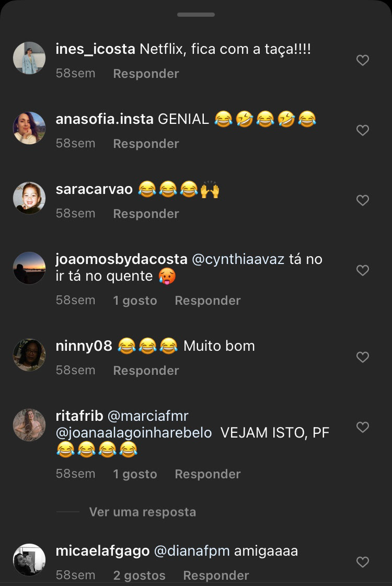The width and height of the screenshot is (392, 586).
Task: Reply to ines_icosta's comment
Action: coord(146,74)
